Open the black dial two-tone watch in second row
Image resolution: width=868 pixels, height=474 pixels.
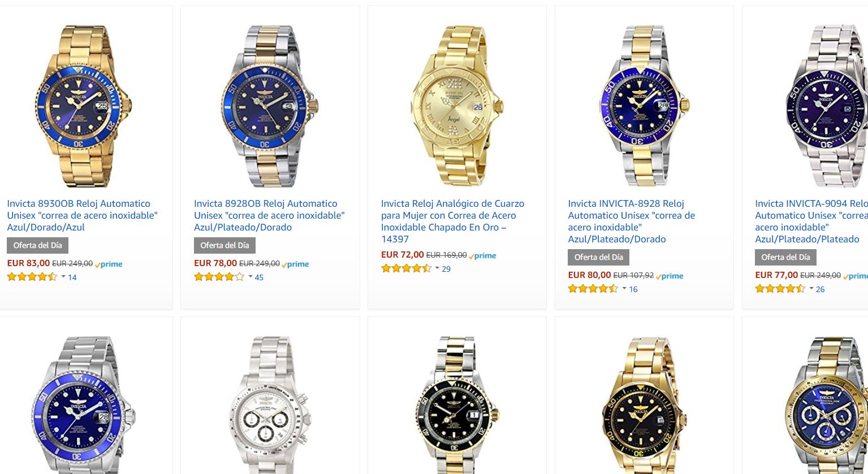pos(457,405)
